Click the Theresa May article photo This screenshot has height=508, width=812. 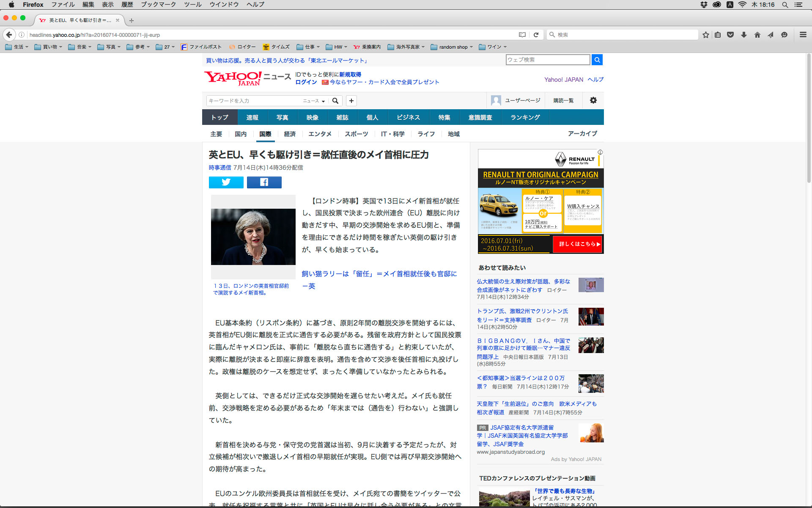click(253, 237)
